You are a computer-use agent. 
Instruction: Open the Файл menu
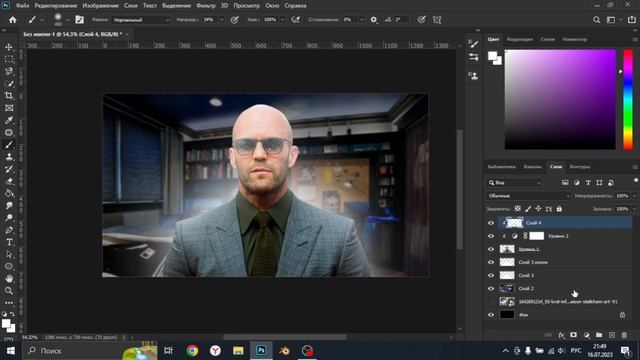pos(22,6)
